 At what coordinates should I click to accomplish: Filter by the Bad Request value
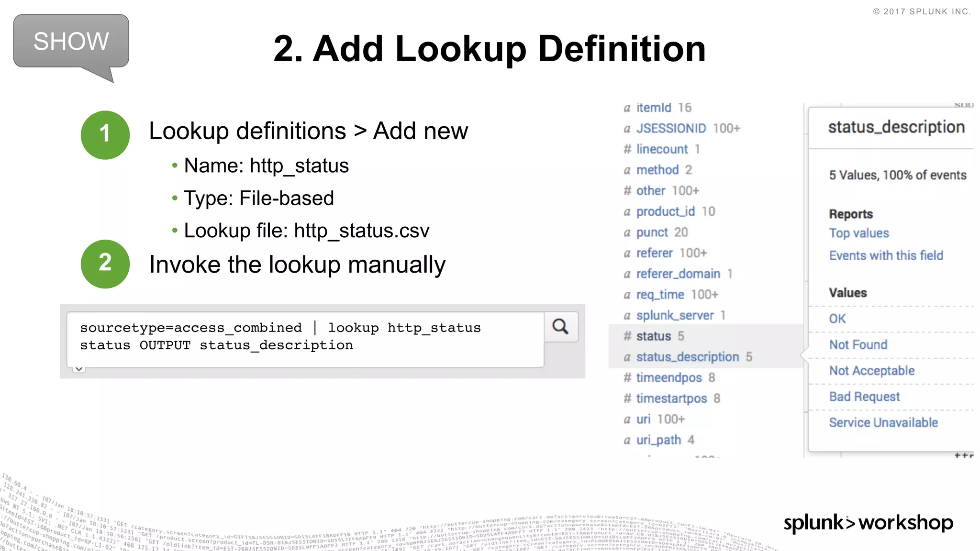[864, 397]
